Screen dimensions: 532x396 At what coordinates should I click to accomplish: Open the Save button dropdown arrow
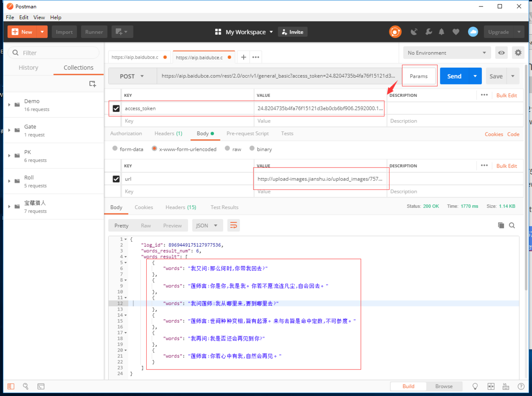pyautogui.click(x=513, y=76)
